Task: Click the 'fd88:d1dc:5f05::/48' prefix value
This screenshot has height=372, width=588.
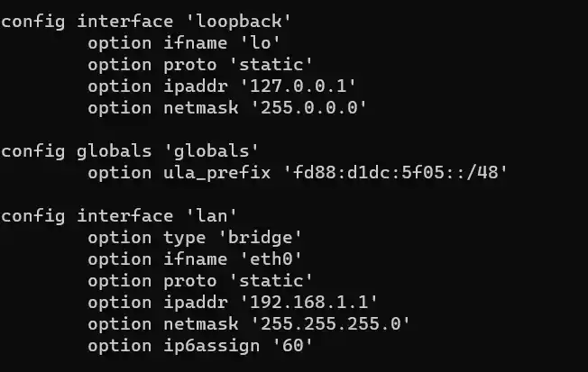Action: (x=391, y=173)
